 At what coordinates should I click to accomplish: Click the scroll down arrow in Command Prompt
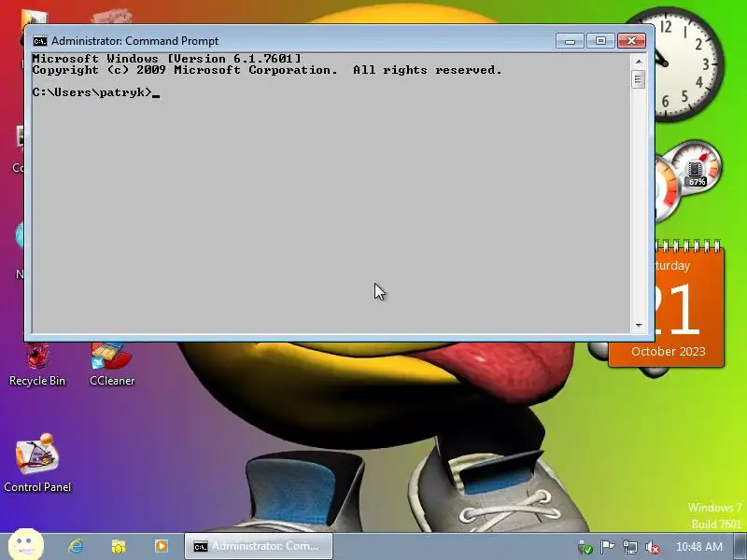click(x=639, y=326)
